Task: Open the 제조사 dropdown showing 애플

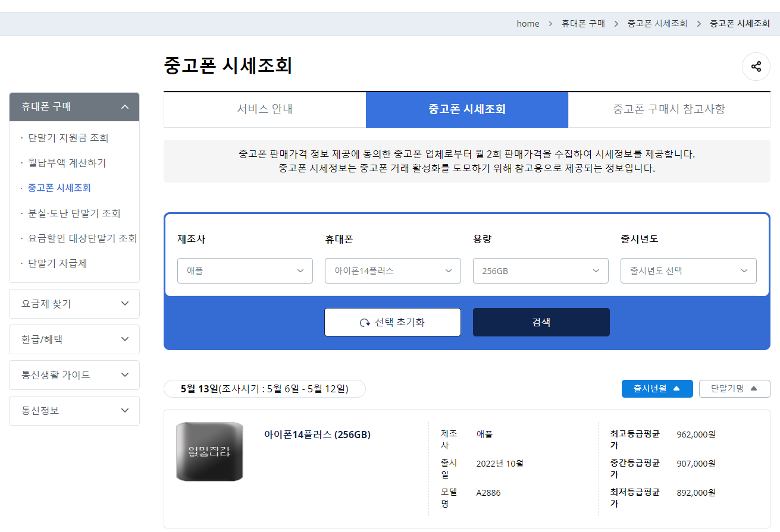Action: (245, 270)
